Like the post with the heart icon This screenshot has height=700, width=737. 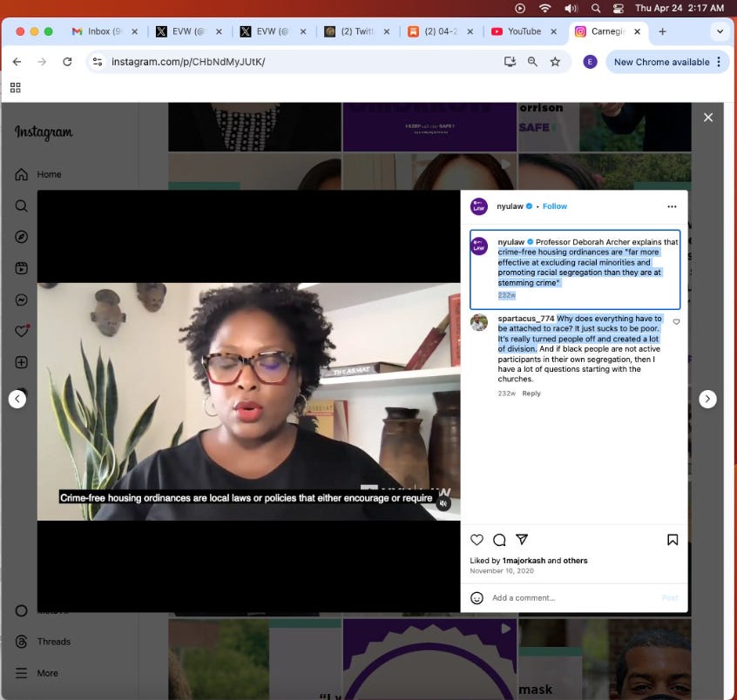(x=477, y=540)
